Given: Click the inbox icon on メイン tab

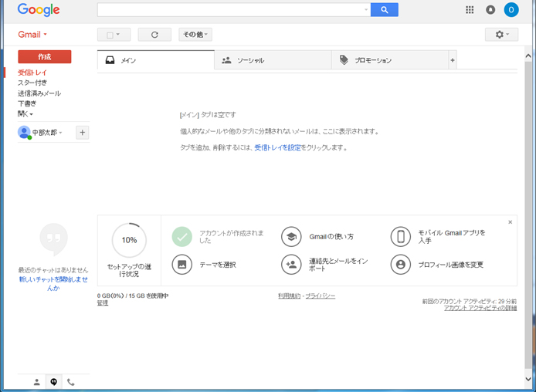Looking at the screenshot, I should [x=110, y=60].
